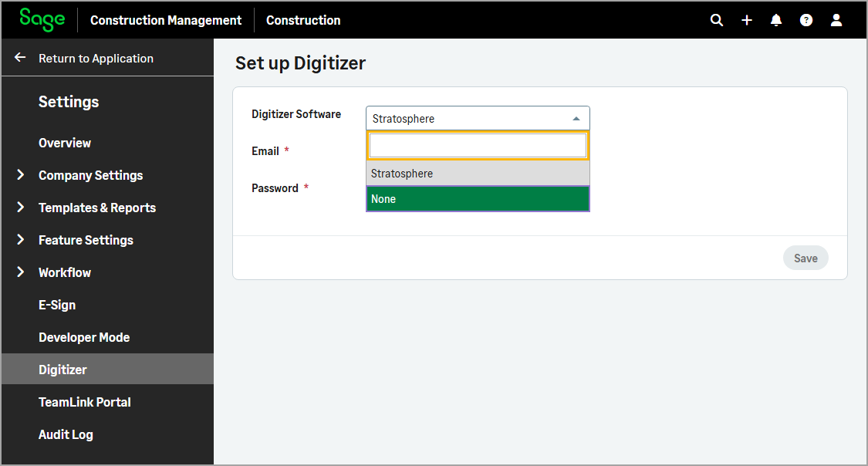Go to E-Sign settings

(57, 305)
